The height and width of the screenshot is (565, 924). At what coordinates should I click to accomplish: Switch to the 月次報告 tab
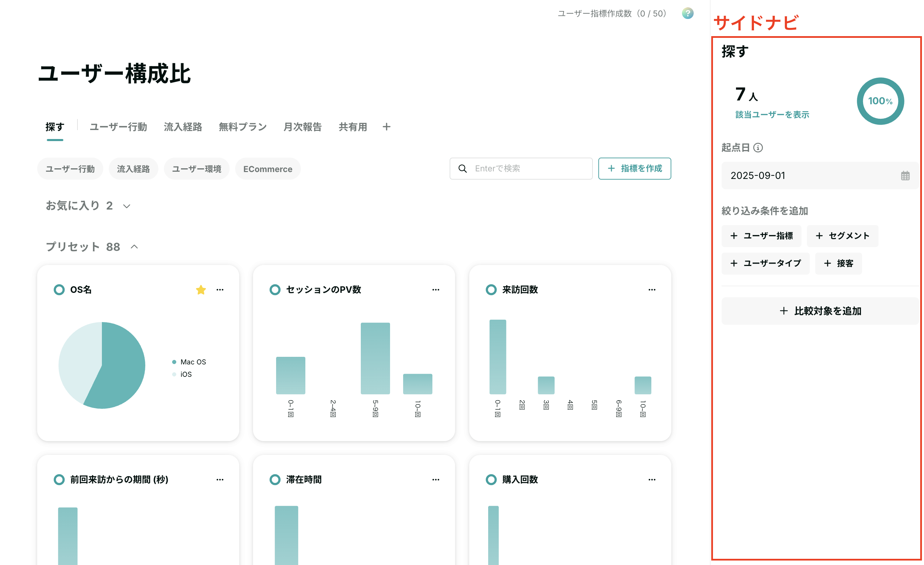(303, 127)
